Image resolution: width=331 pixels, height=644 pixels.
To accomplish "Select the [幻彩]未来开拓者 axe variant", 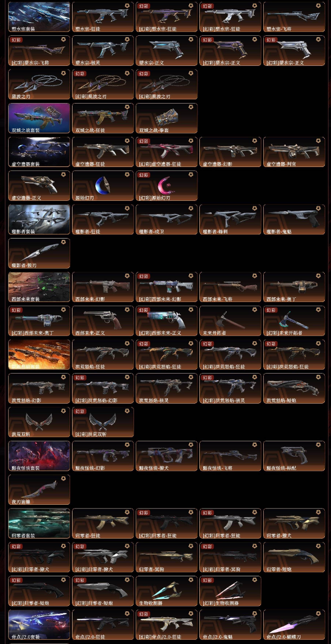I will point(294,322).
